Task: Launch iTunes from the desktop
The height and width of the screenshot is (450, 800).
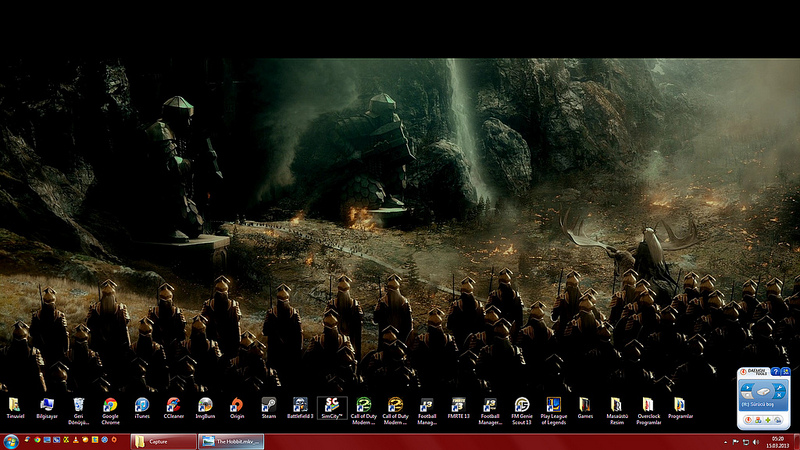Action: 142,406
